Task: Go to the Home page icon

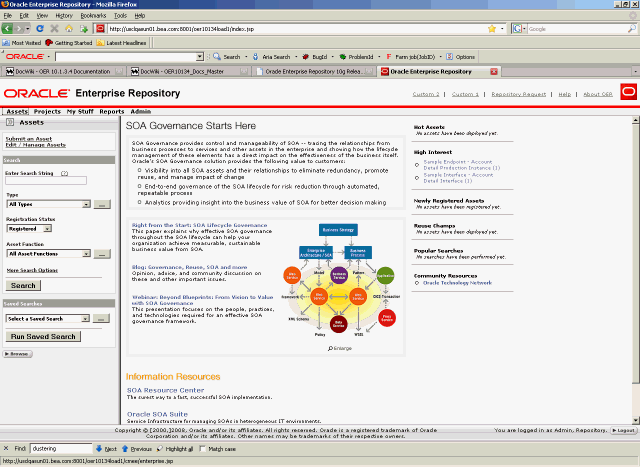Action: pyautogui.click(x=69, y=29)
